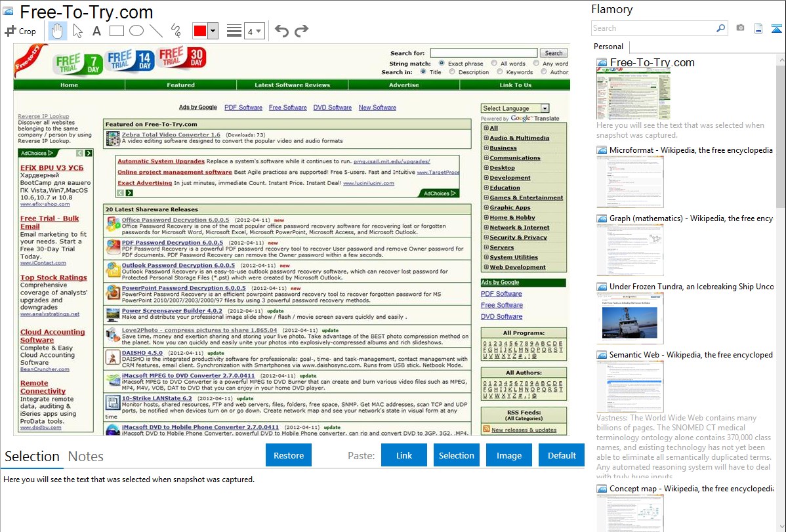Open the Home menu on webpage
This screenshot has width=786, height=532.
coord(69,85)
